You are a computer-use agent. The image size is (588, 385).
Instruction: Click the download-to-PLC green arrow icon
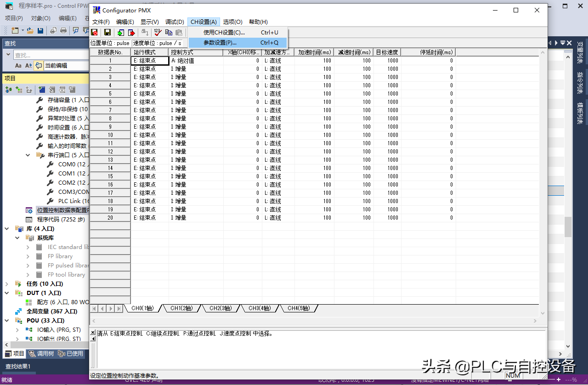coord(120,32)
